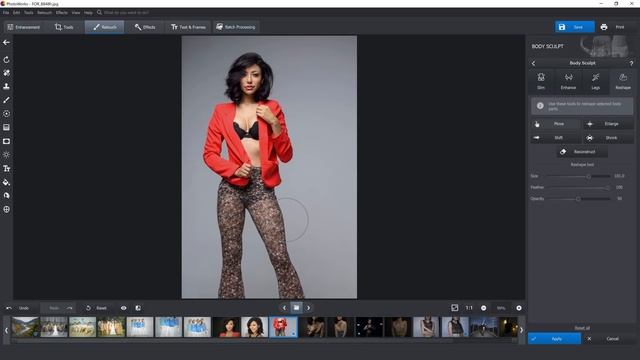The height and width of the screenshot is (360, 640).
Task: Open the Enhancement tab
Action: (24, 27)
